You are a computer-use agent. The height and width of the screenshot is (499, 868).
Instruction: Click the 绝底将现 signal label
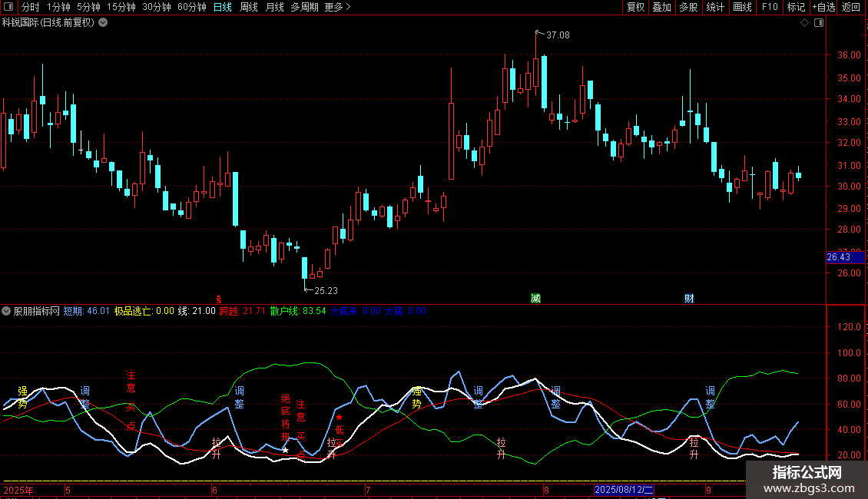(286, 418)
